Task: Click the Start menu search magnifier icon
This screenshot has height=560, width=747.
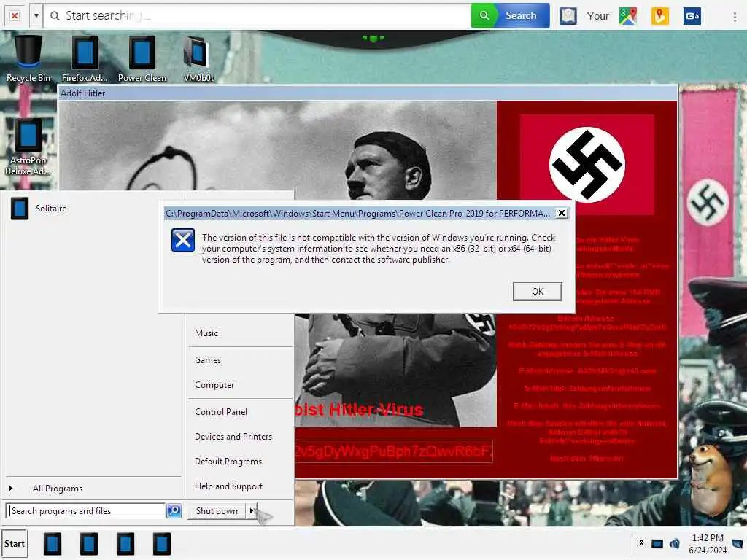Action: click(174, 511)
